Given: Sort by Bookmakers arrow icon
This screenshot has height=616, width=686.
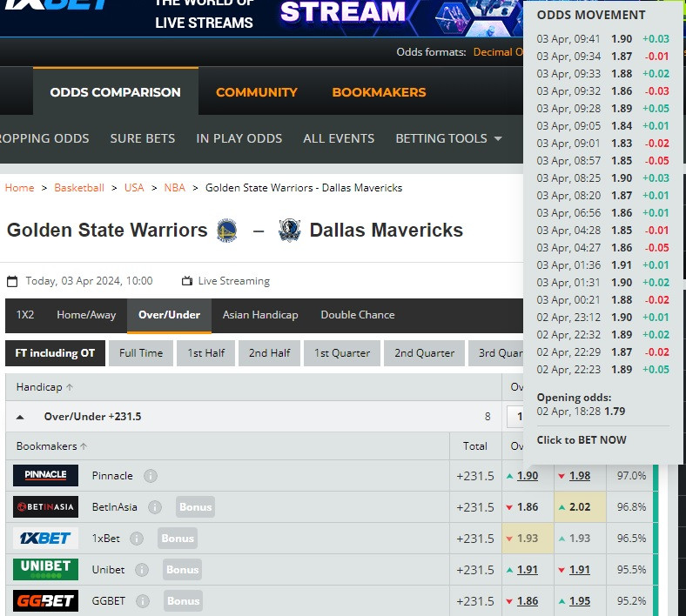Looking at the screenshot, I should (84, 446).
